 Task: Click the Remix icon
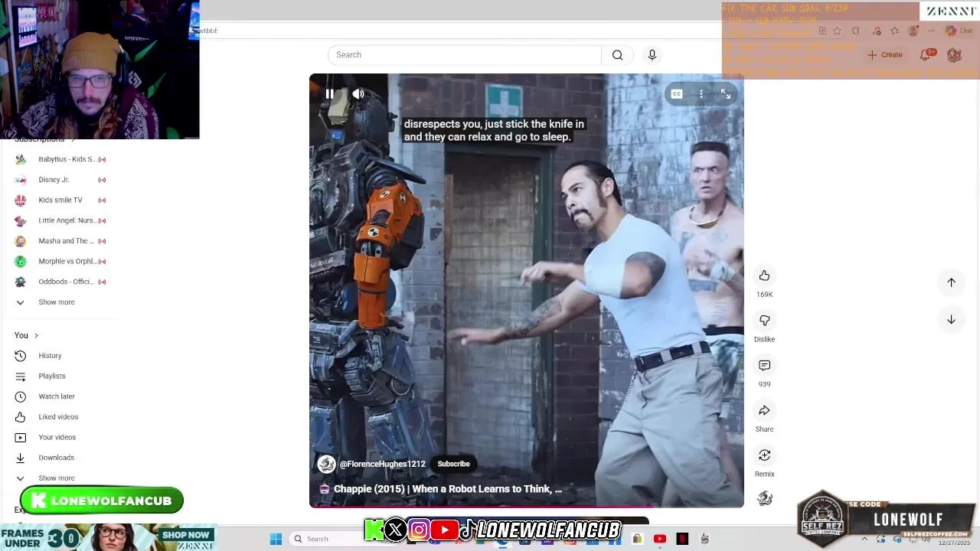(764, 455)
